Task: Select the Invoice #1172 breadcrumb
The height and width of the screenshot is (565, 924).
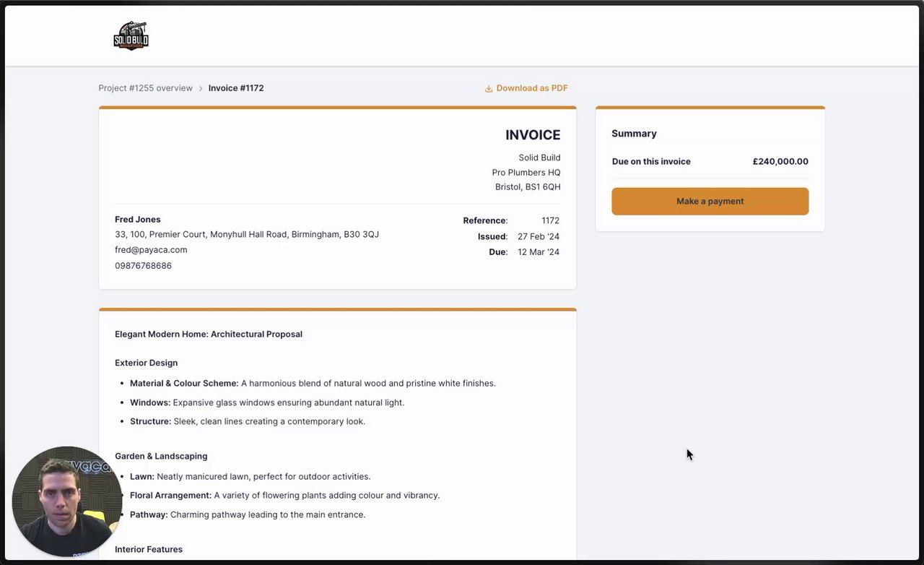Action: click(x=236, y=88)
